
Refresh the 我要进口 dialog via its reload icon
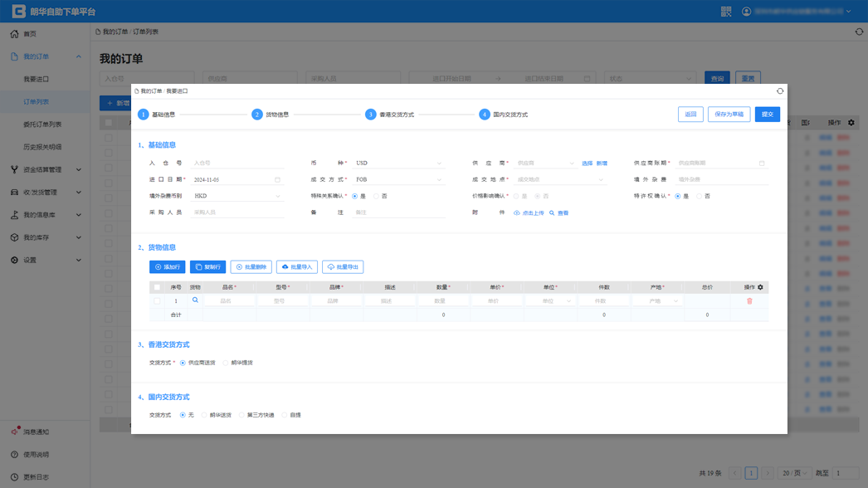780,90
